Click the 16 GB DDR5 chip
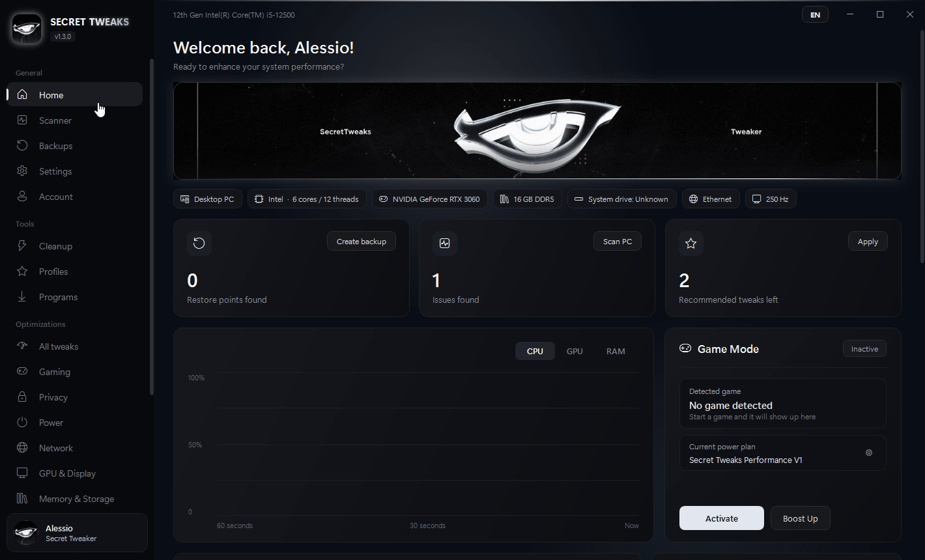The height and width of the screenshot is (560, 925). tap(527, 199)
